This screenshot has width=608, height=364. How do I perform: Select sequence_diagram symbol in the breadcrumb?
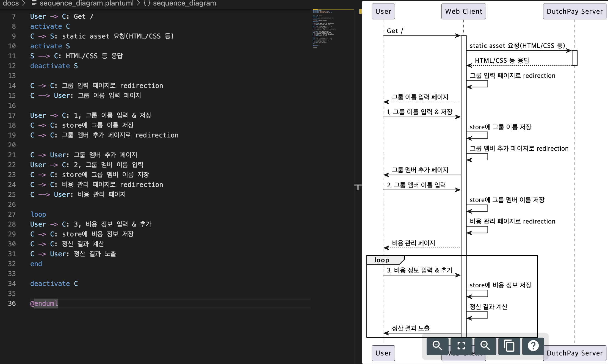click(x=184, y=3)
